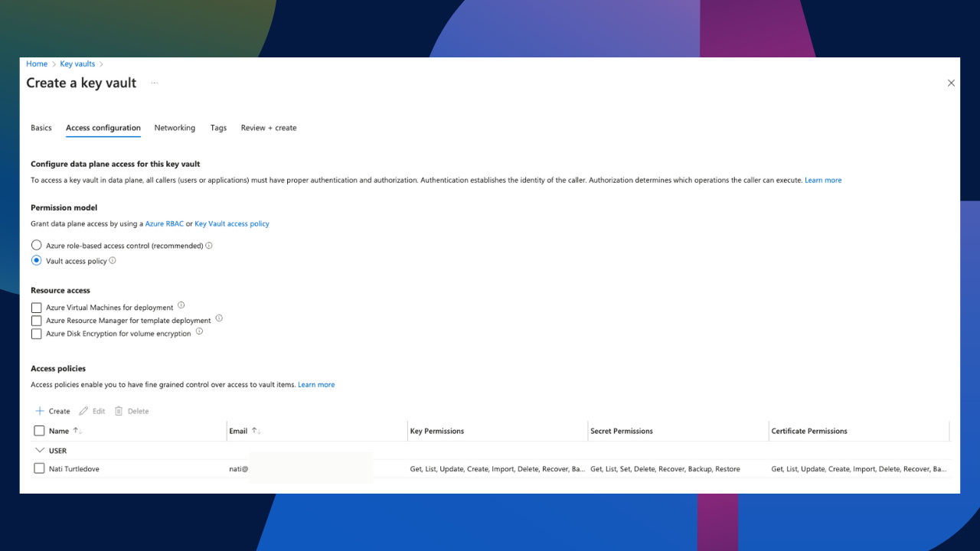
Task: Click the Create access policy plus button
Action: pyautogui.click(x=52, y=411)
